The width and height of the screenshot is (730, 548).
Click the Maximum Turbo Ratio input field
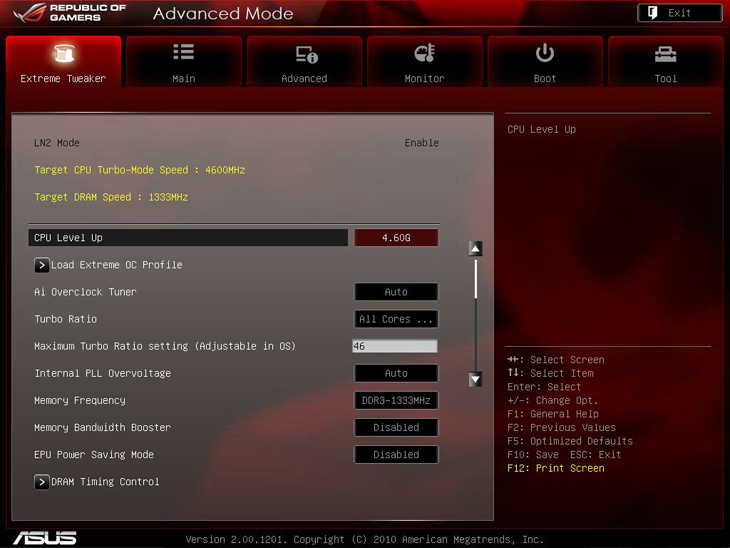[394, 347]
